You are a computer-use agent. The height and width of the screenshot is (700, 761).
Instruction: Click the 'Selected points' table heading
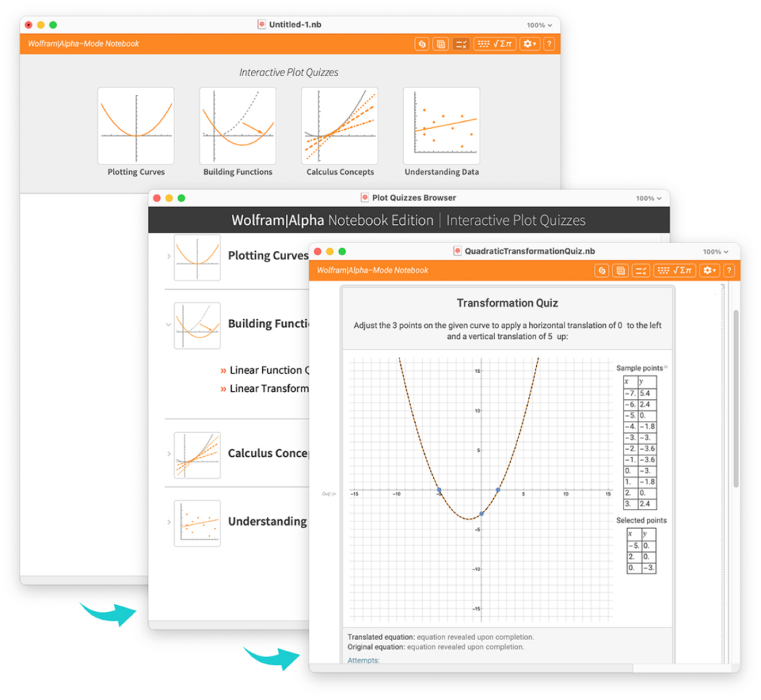[641, 520]
